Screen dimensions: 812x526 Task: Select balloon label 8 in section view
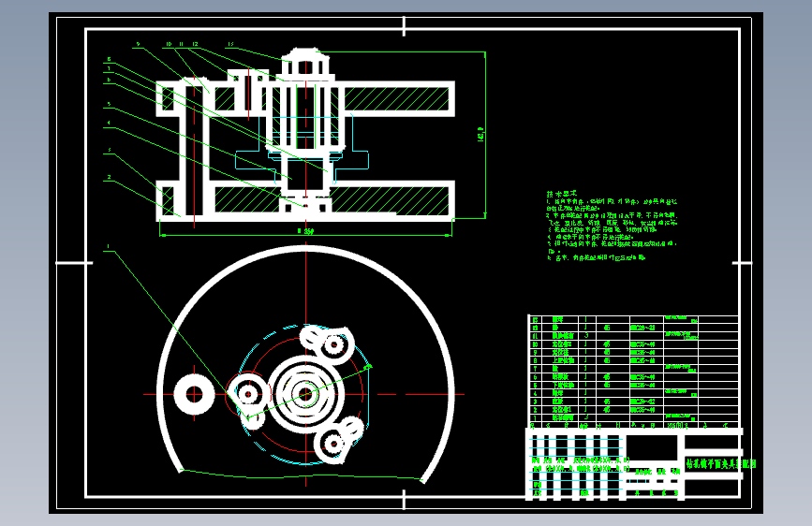click(110, 60)
